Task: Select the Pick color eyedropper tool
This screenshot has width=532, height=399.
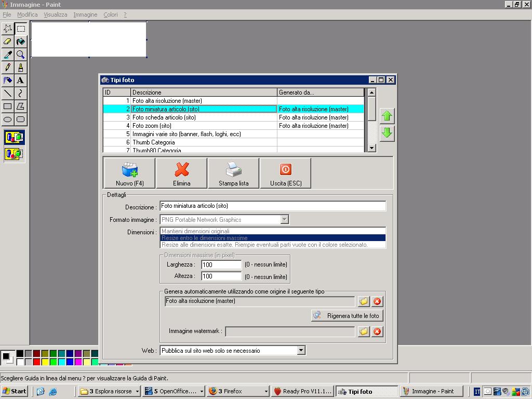Action: (x=8, y=55)
